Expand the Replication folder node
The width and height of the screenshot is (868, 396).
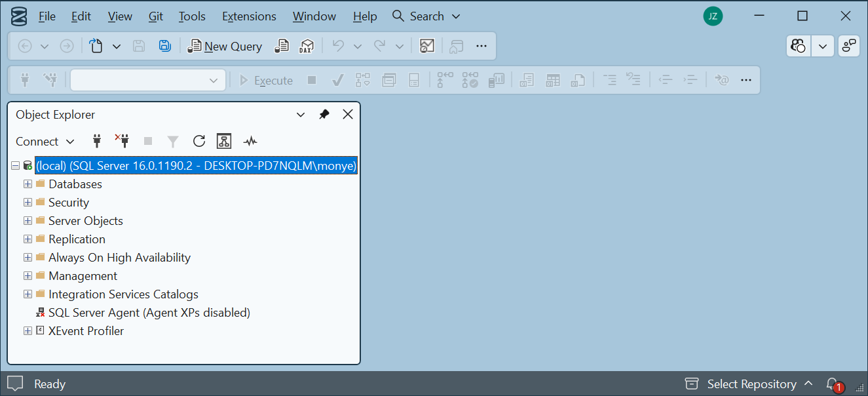[28, 239]
